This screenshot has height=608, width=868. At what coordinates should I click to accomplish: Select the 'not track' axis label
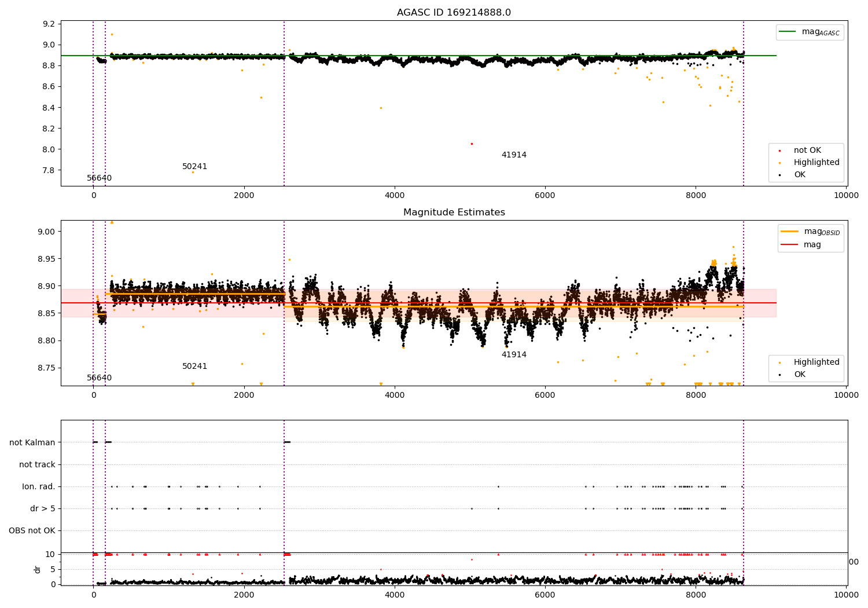point(37,465)
